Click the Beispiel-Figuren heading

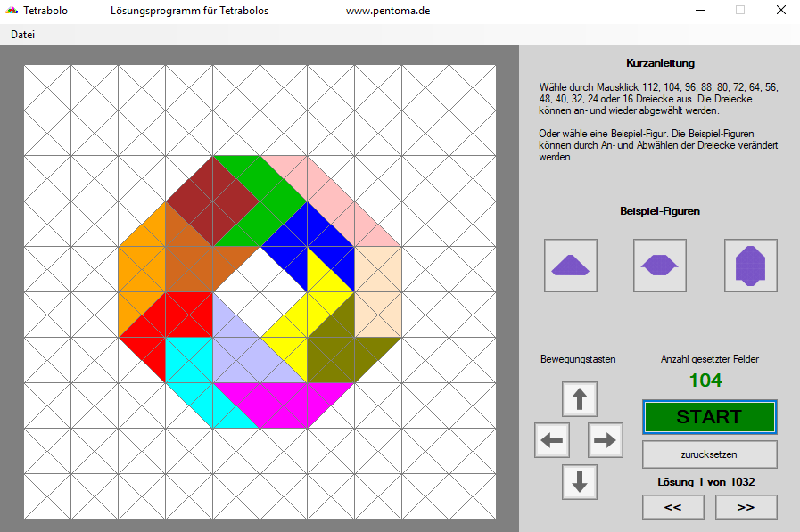660,211
